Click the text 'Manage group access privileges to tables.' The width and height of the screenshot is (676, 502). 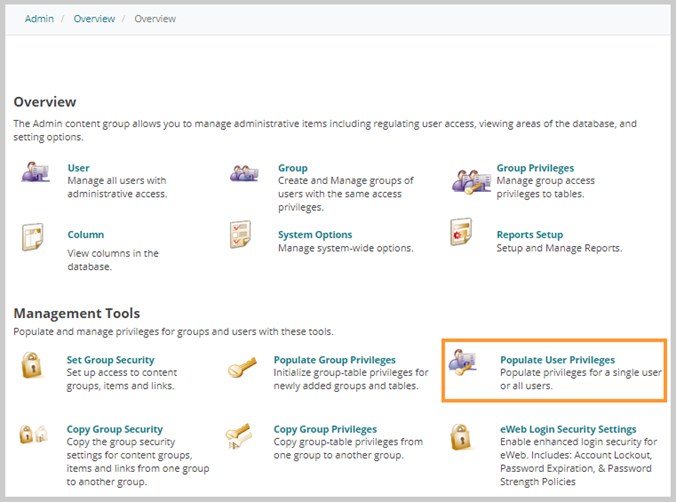[545, 187]
